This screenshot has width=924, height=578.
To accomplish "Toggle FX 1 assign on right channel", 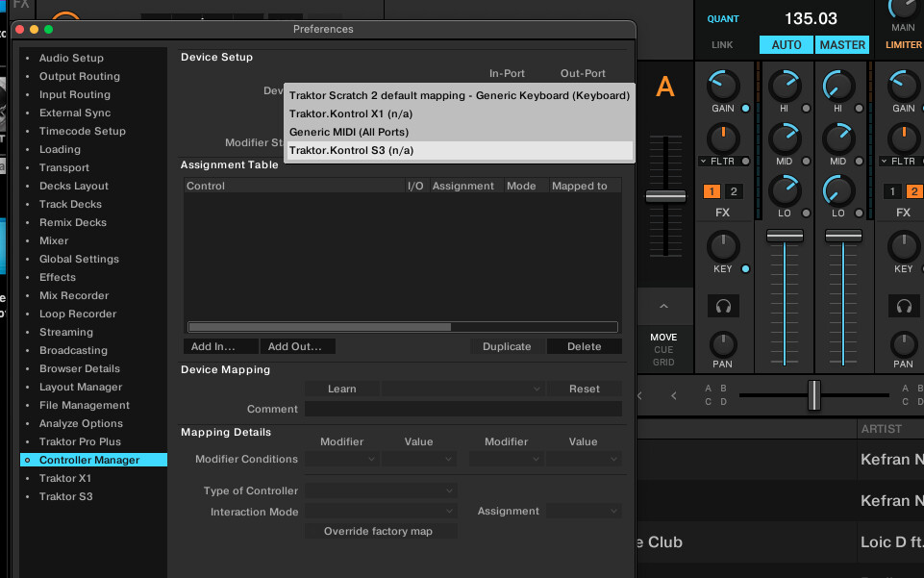I will pyautogui.click(x=893, y=191).
